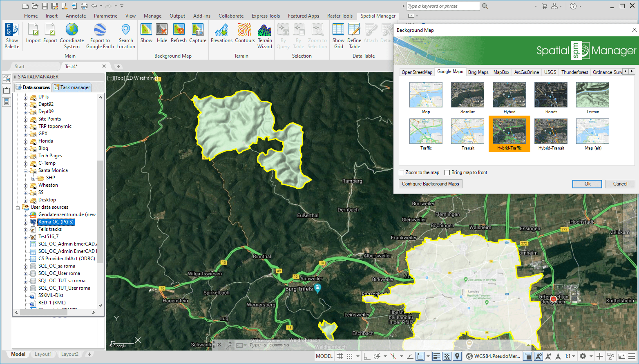
Task: Expand the SHP subfolder node
Action: point(34,178)
